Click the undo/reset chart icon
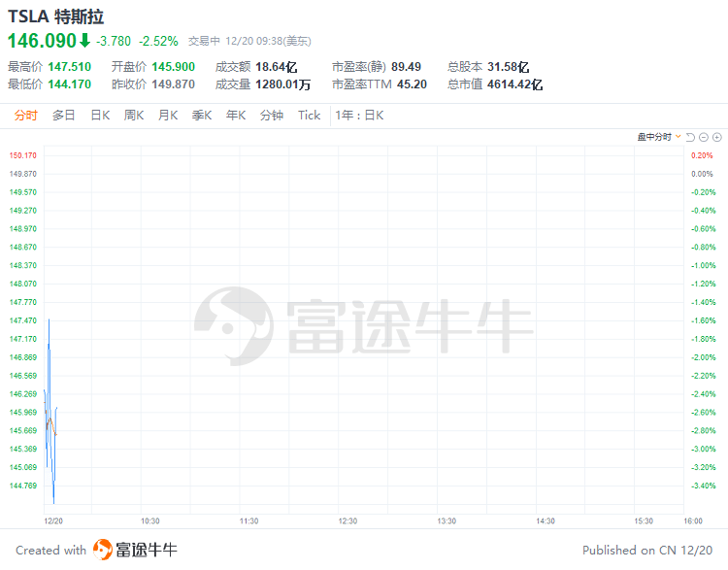The width and height of the screenshot is (728, 570). (x=690, y=137)
